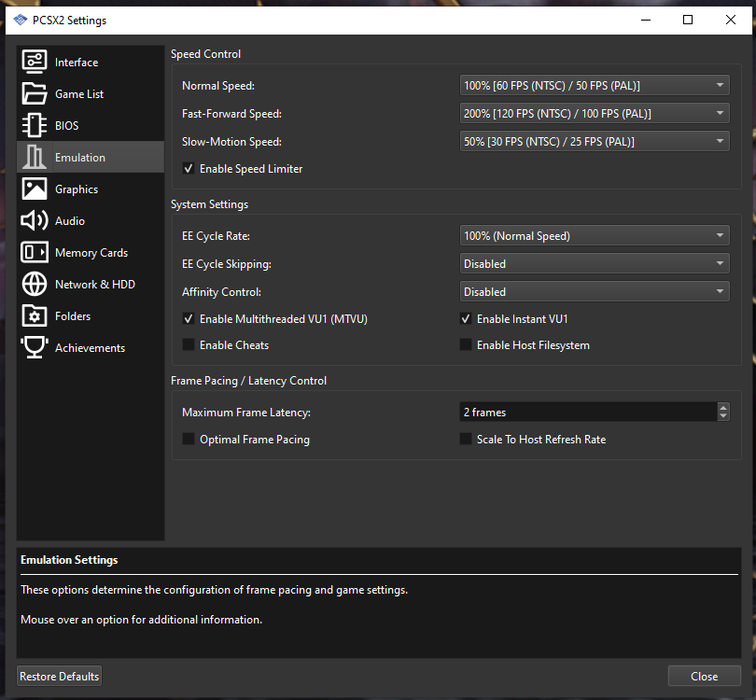Click the 'Affinity Control:' label
The height and width of the screenshot is (700, 756).
click(x=222, y=292)
